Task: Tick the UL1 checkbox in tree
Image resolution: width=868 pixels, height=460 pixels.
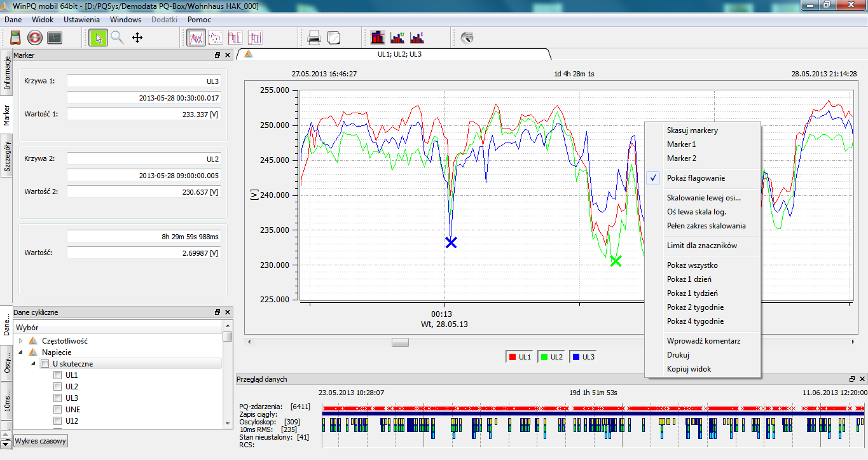Action: pyautogui.click(x=58, y=375)
